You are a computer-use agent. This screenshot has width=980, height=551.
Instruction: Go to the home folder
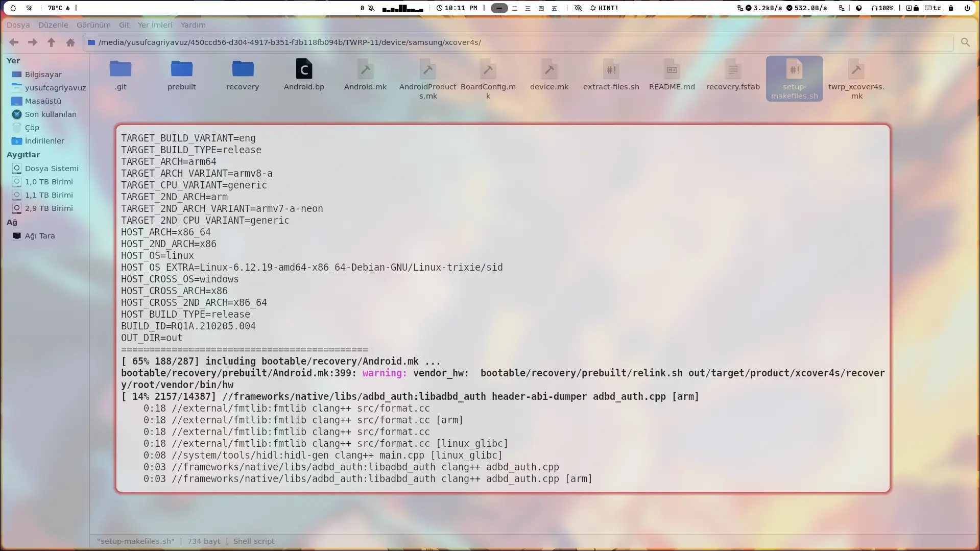70,42
